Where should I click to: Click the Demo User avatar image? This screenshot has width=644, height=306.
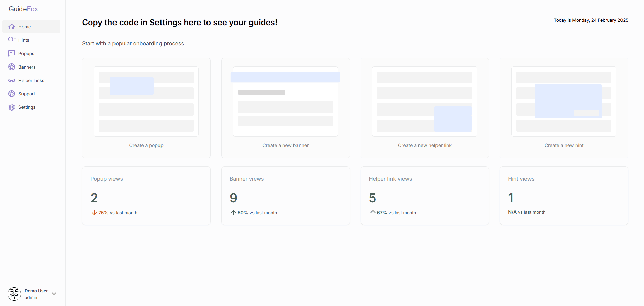pyautogui.click(x=14, y=294)
